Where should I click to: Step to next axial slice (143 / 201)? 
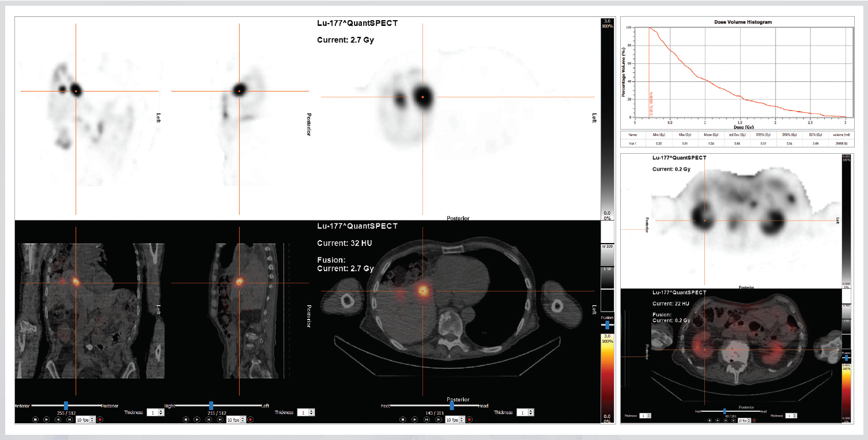click(x=439, y=419)
